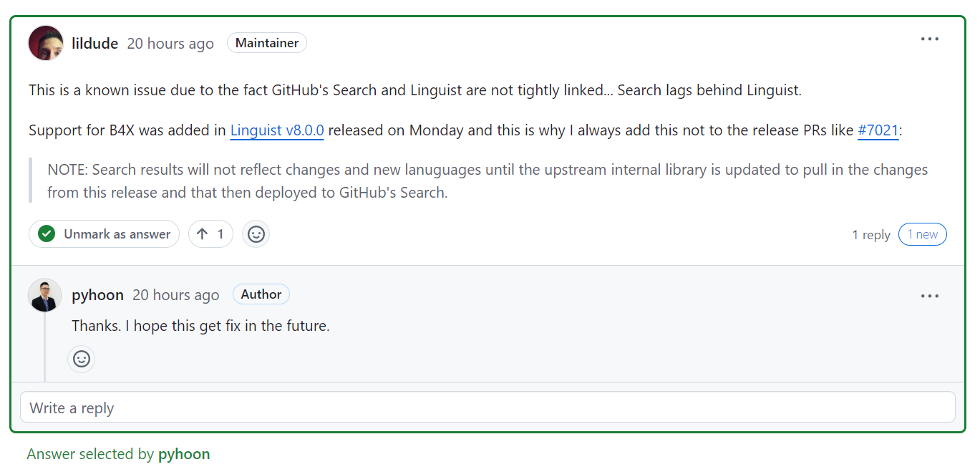Toggle the upvote on the answer
The image size is (980, 472).
click(x=210, y=233)
